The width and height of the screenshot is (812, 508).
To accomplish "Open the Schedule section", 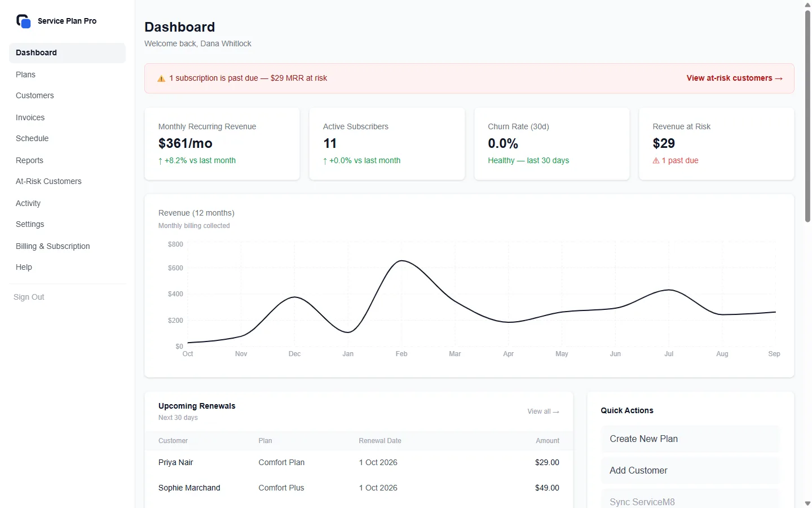I will [67, 139].
